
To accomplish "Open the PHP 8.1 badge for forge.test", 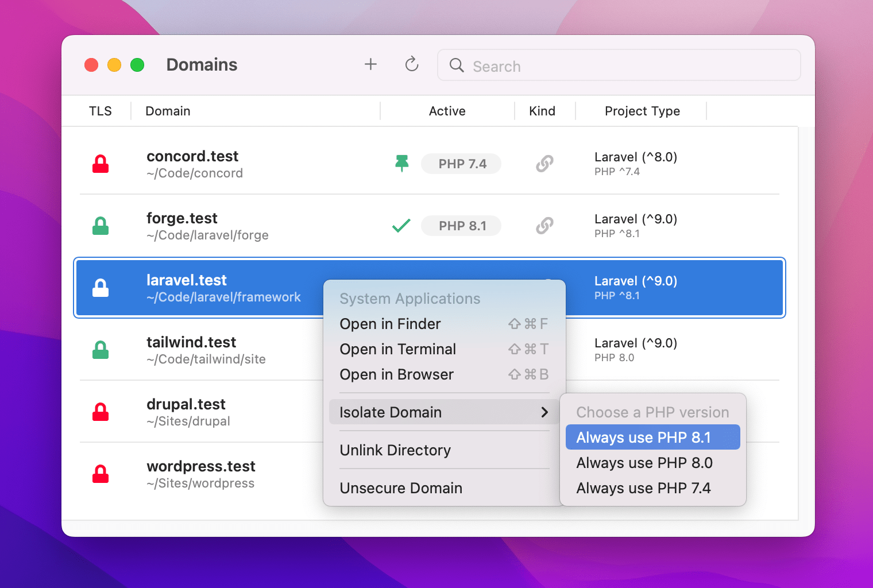I will (x=461, y=226).
